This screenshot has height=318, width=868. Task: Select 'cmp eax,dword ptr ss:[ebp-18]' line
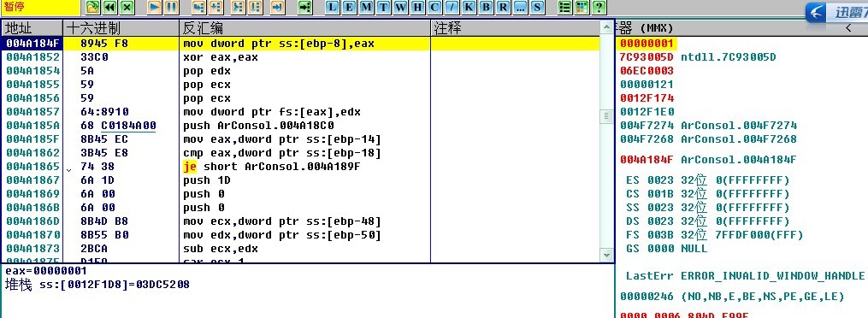[x=282, y=153]
